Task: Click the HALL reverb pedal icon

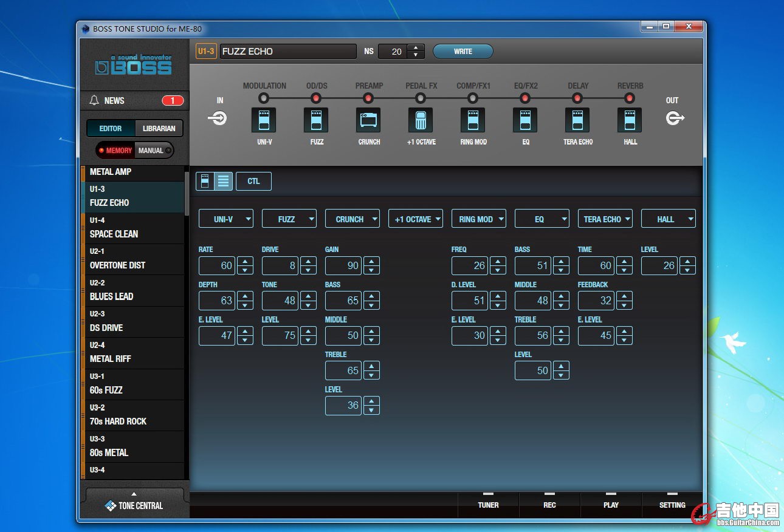Action: (x=630, y=120)
